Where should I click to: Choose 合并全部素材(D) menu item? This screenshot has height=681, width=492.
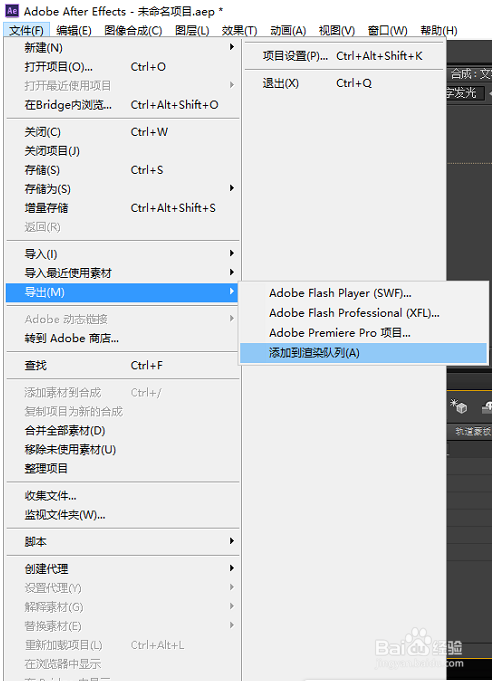(x=122, y=430)
